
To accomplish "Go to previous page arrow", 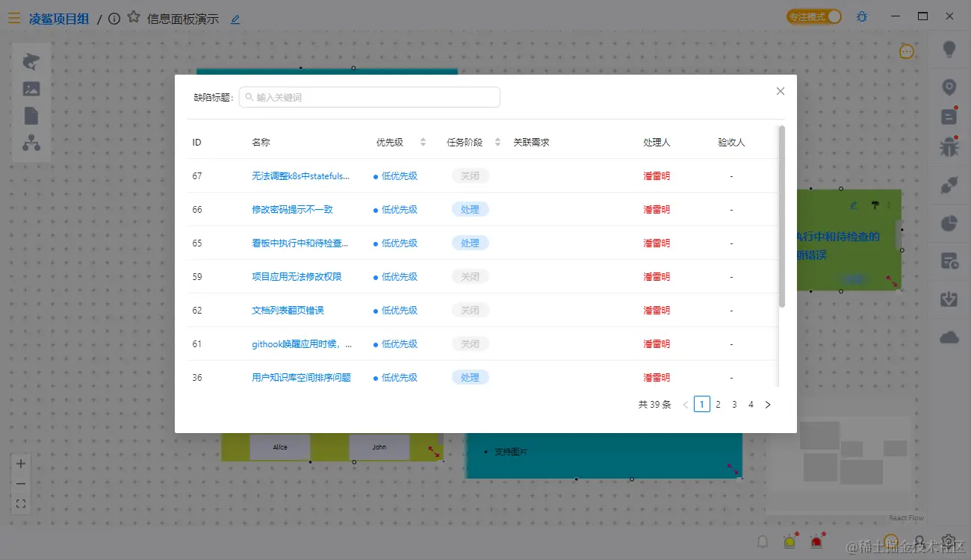I will coord(685,405).
